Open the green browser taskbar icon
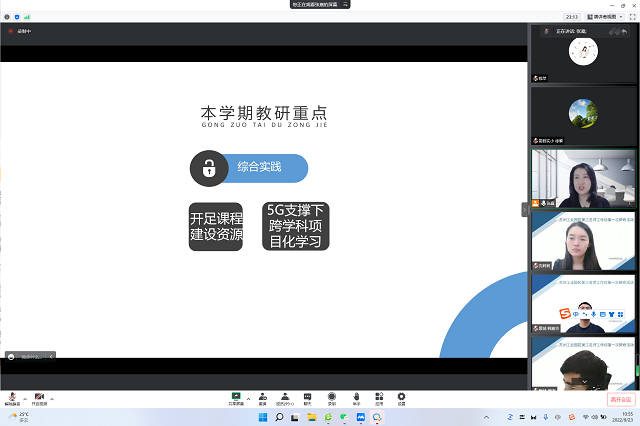This screenshot has height=426, width=640. (x=328, y=417)
